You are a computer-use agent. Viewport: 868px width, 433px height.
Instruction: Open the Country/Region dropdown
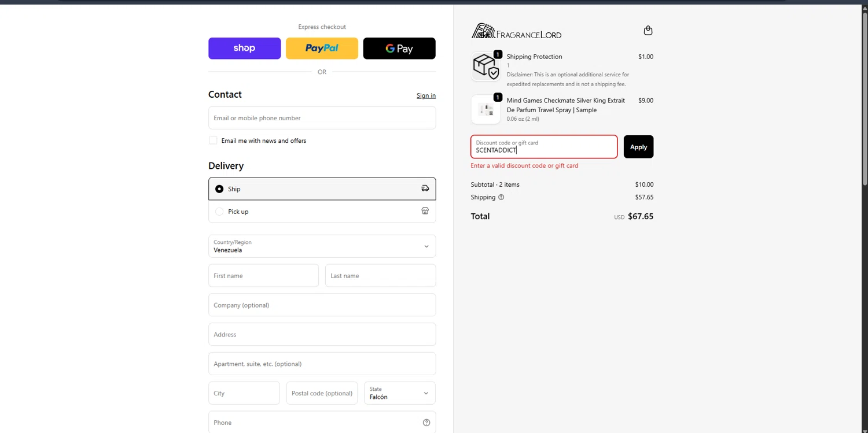[322, 246]
